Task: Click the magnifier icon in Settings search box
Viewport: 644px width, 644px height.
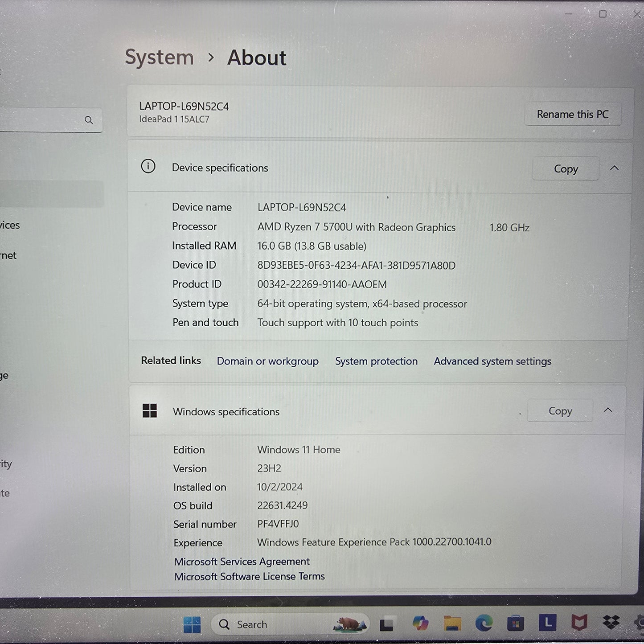Action: (x=89, y=120)
